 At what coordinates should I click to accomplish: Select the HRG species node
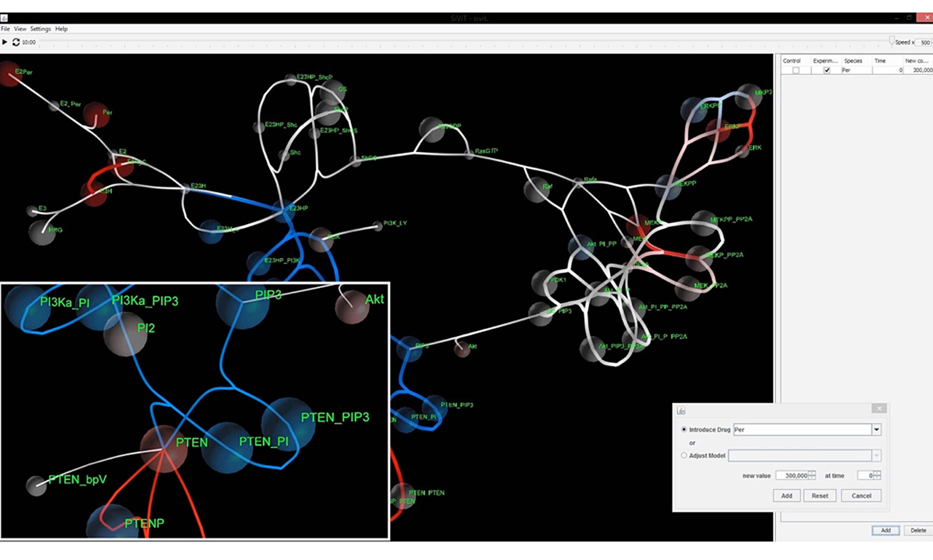(42, 232)
